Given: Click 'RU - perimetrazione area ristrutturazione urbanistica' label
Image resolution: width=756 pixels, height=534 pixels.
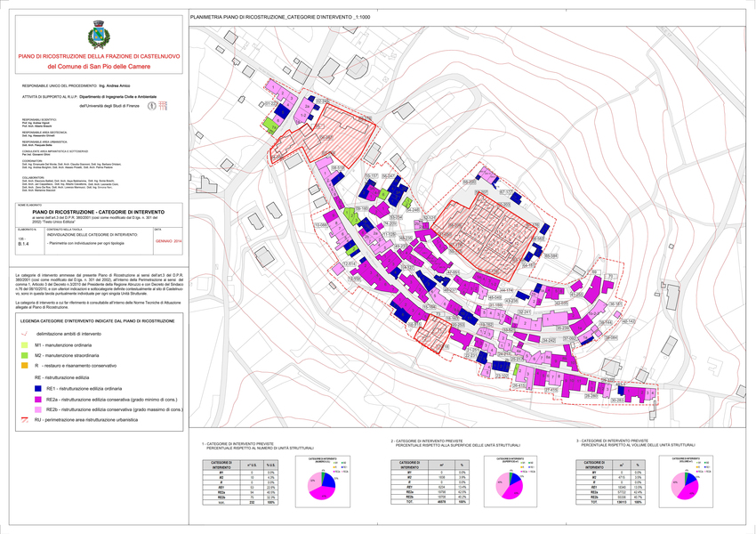Looking at the screenshot, I should click(85, 420).
